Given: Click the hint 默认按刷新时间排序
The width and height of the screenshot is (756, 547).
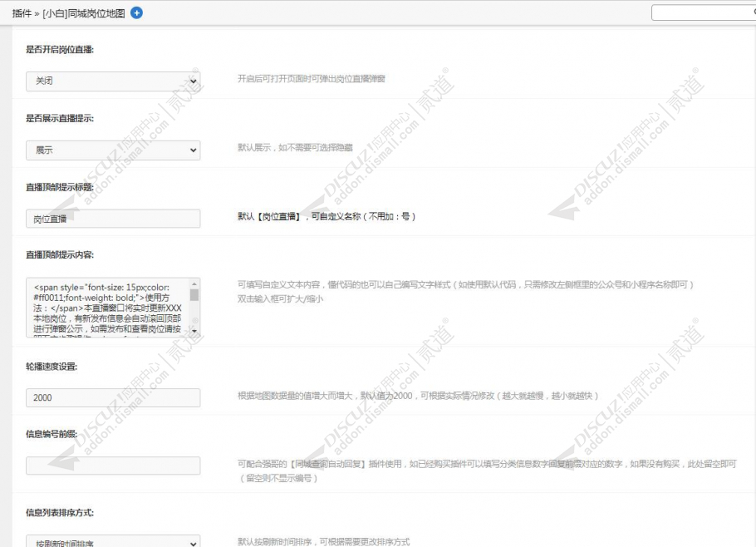Looking at the screenshot, I should click(323, 542).
